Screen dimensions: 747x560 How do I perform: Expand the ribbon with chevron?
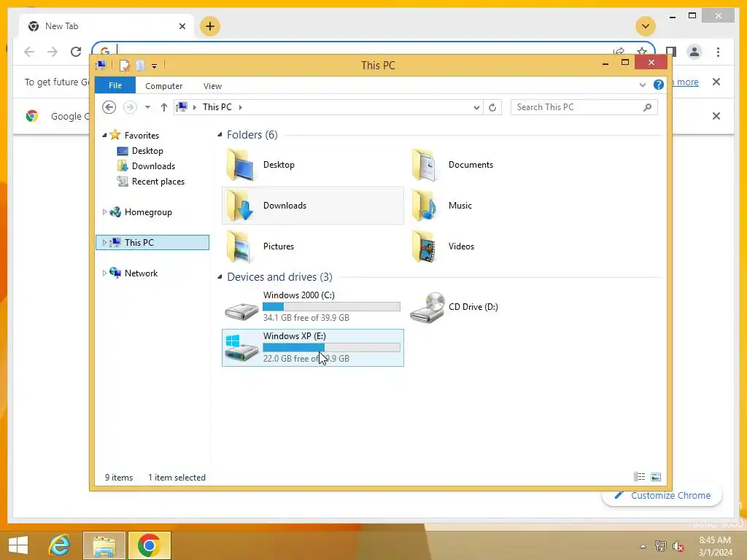pyautogui.click(x=642, y=85)
